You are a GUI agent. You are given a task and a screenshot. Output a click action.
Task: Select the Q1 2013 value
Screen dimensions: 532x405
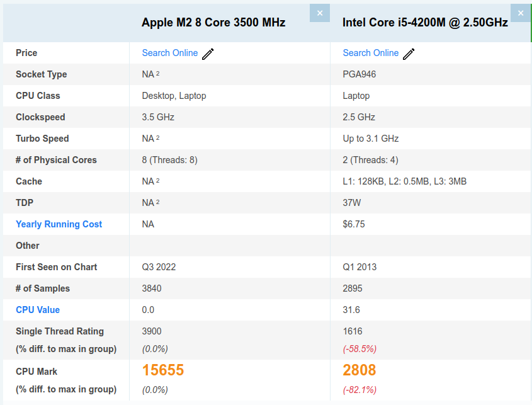coord(359,267)
